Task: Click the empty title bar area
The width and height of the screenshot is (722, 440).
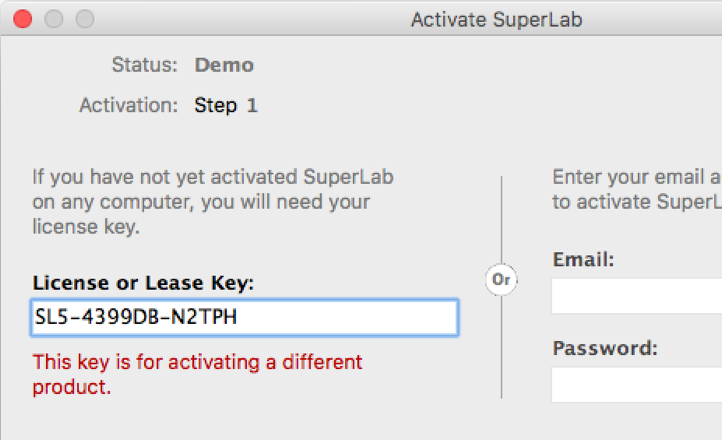Action: [250, 19]
